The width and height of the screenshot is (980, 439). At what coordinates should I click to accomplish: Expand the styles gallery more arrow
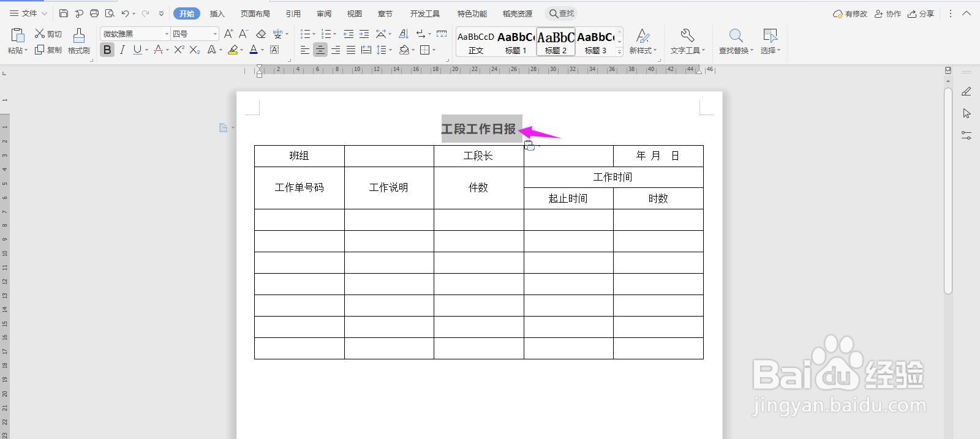pos(619,52)
